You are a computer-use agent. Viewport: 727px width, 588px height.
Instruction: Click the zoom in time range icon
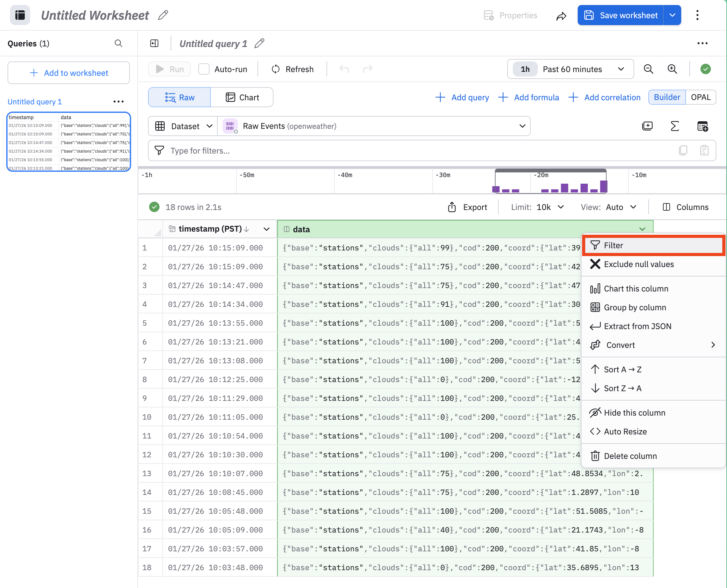[672, 69]
